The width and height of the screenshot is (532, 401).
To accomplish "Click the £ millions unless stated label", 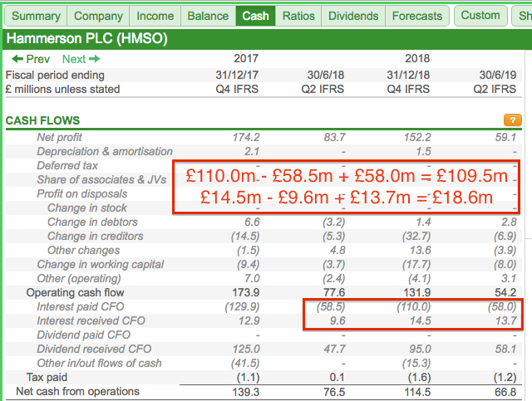I will tap(63, 89).
